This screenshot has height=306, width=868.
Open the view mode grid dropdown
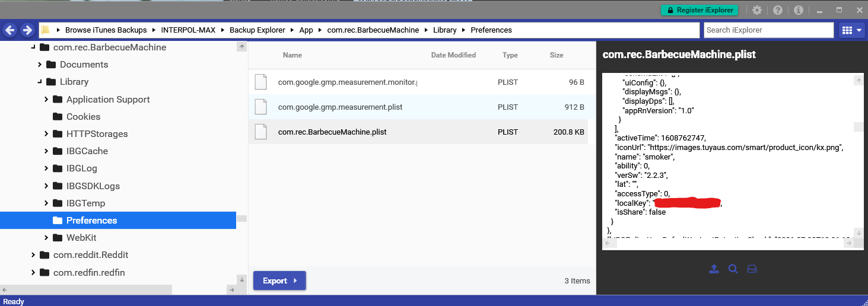tap(853, 30)
